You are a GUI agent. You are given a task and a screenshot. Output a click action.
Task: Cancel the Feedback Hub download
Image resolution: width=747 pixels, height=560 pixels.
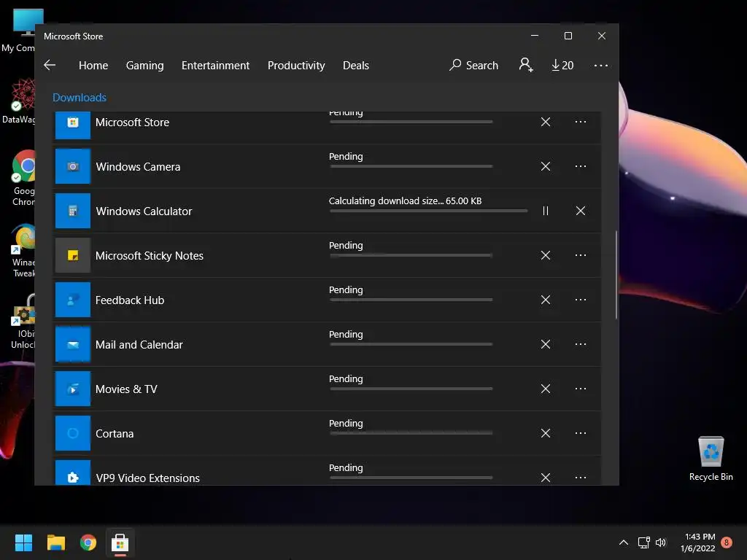tap(546, 300)
